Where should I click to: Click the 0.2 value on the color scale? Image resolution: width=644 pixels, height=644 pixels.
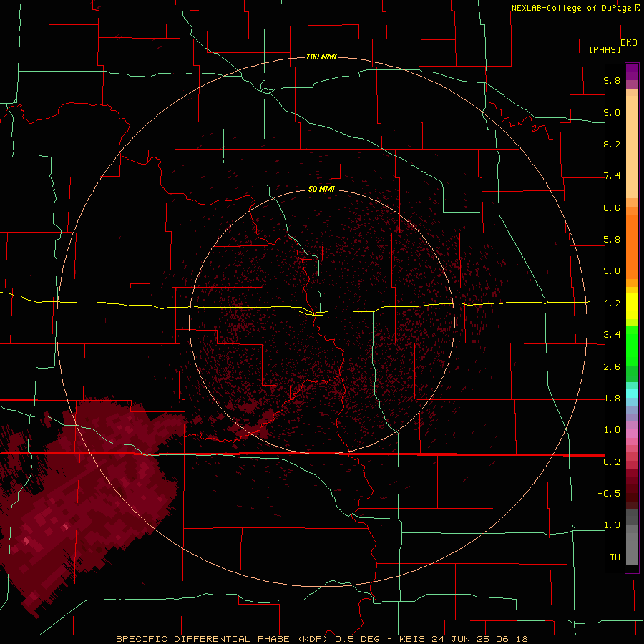pos(612,462)
